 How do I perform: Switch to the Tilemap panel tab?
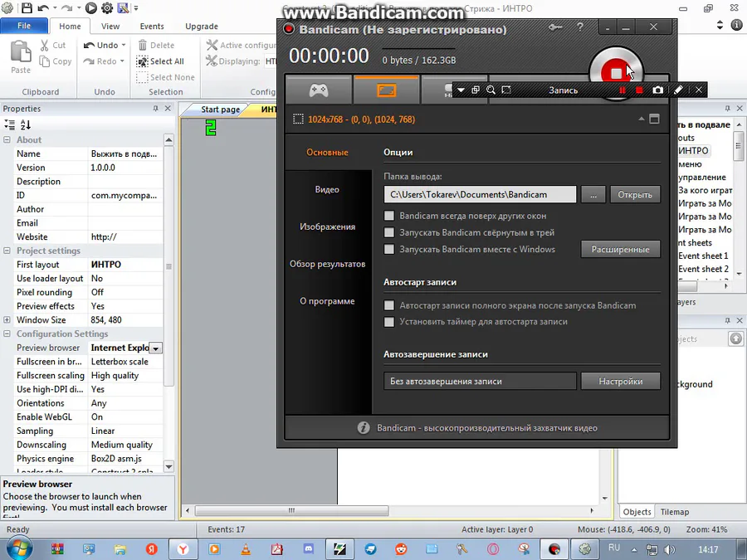coord(674,512)
